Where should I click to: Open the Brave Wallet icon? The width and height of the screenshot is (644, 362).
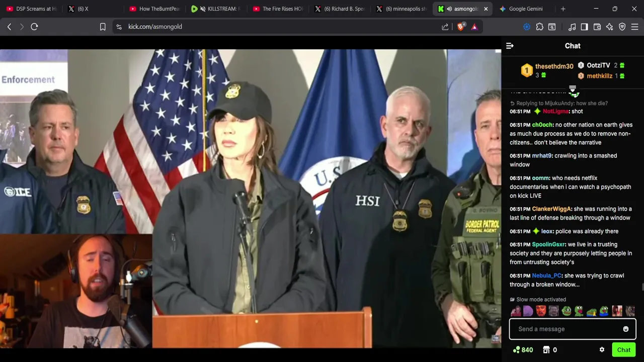[597, 27]
